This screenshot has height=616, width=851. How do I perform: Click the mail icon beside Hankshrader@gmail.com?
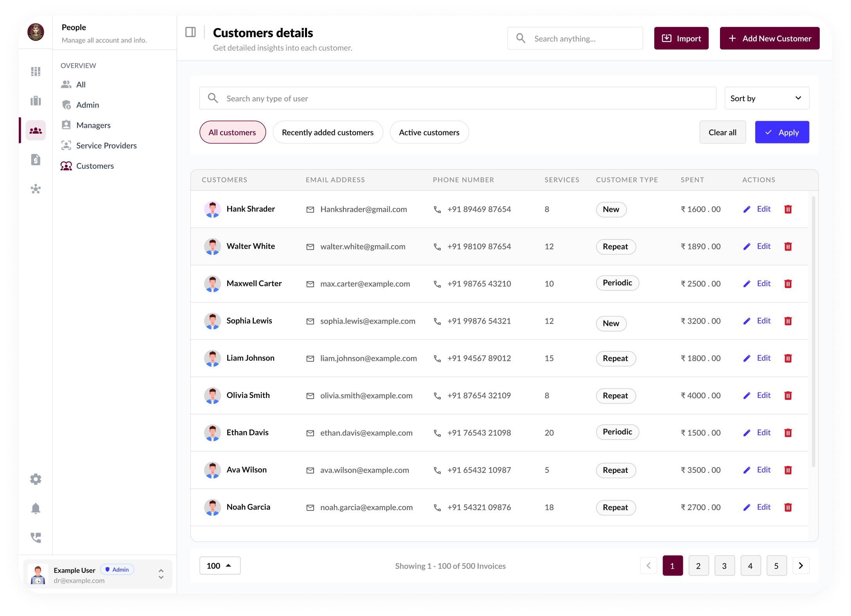tap(310, 210)
